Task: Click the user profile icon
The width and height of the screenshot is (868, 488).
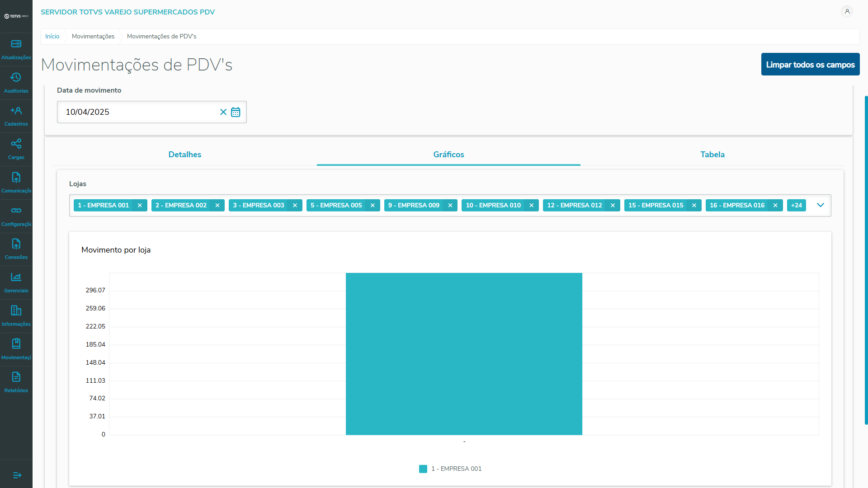Action: [847, 12]
